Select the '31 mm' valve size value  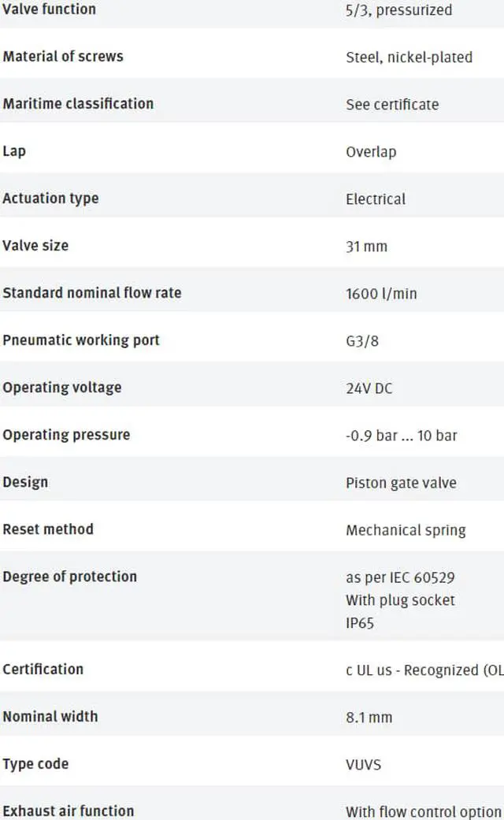pyautogui.click(x=366, y=247)
